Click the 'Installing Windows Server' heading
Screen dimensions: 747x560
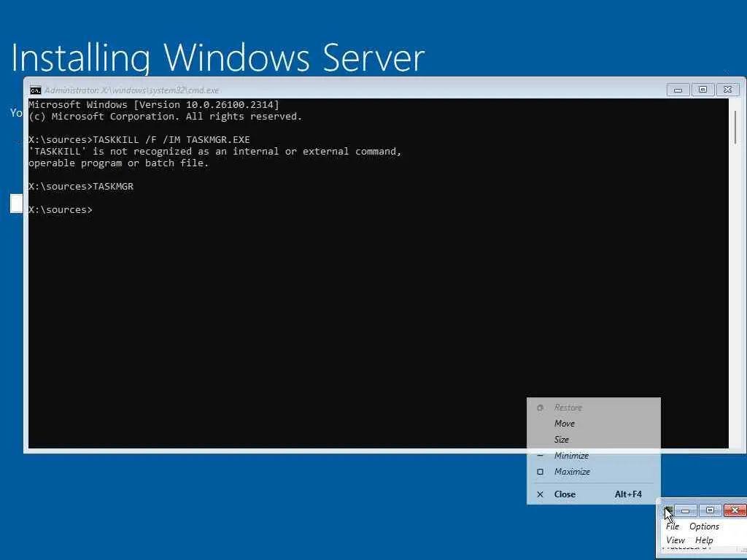click(x=217, y=58)
